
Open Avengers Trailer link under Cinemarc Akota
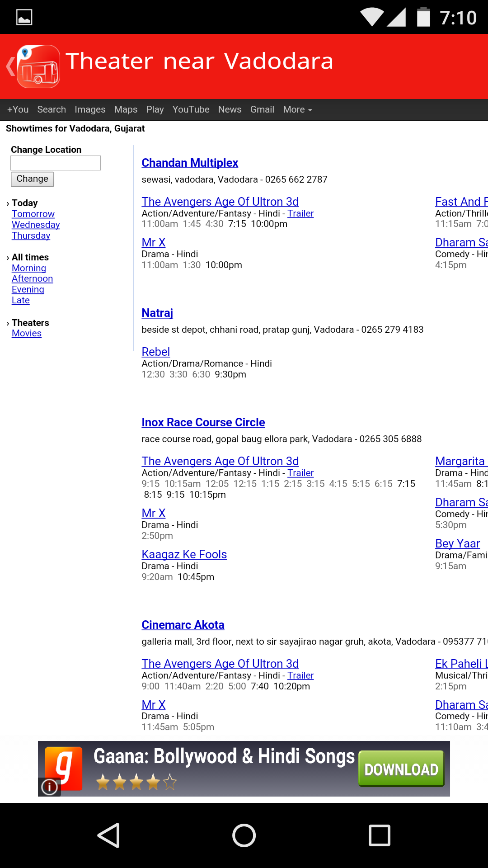coord(300,675)
